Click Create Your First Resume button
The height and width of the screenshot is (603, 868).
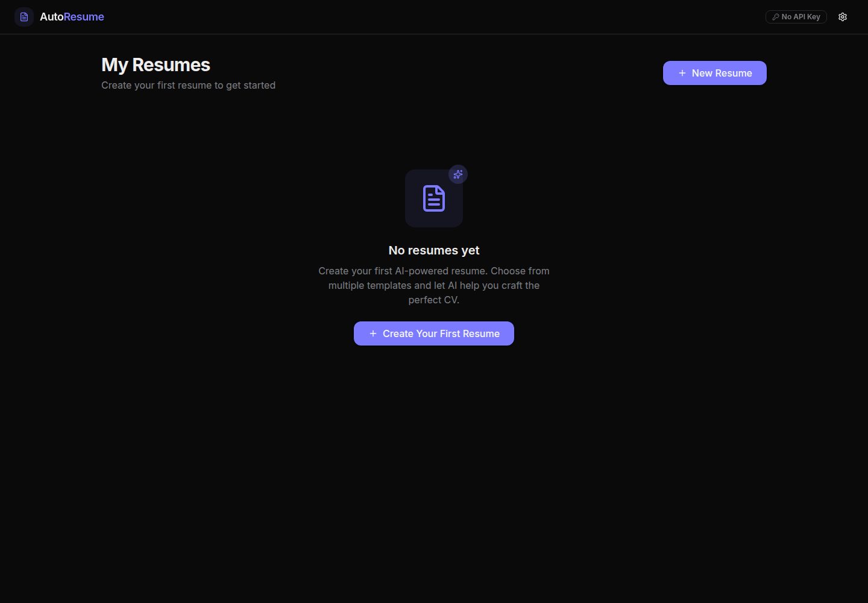434,333
